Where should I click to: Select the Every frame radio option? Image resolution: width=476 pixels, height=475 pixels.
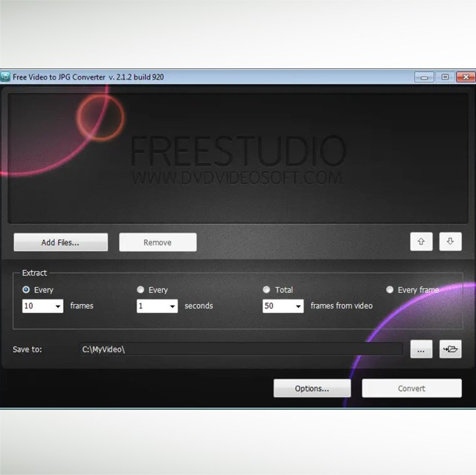pos(390,290)
